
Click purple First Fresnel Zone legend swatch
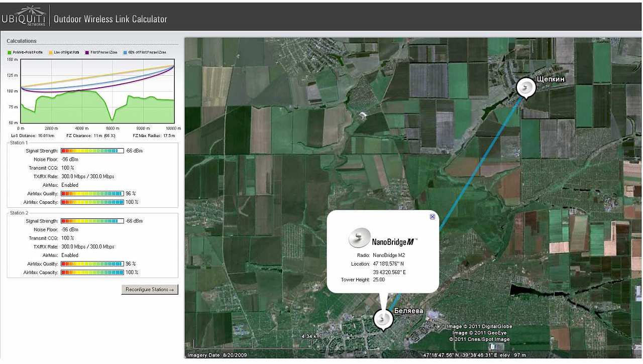[87, 52]
